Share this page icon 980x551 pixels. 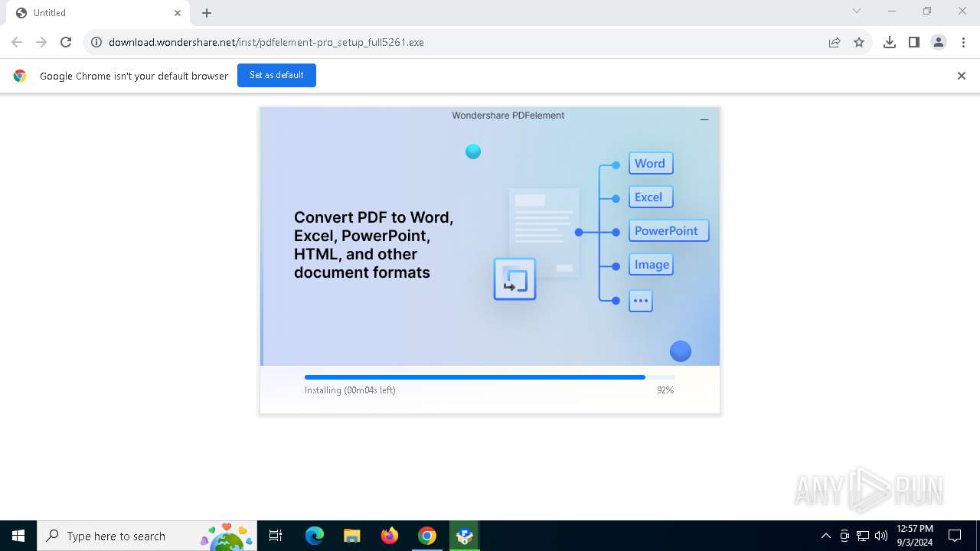(835, 42)
